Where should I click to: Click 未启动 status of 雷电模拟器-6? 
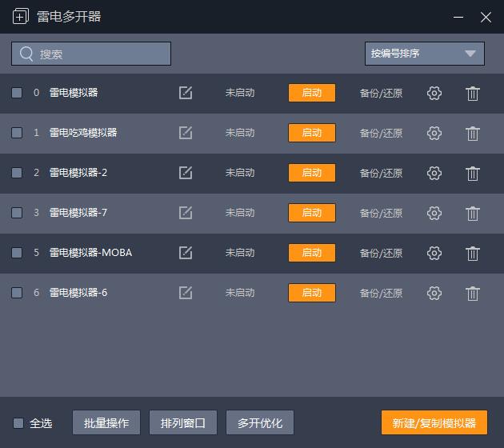(240, 293)
